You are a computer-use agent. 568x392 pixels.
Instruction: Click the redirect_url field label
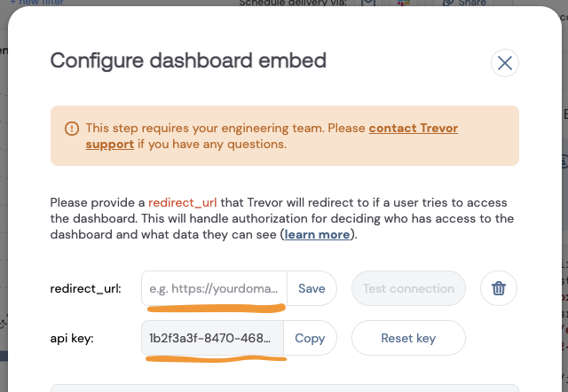click(x=85, y=289)
